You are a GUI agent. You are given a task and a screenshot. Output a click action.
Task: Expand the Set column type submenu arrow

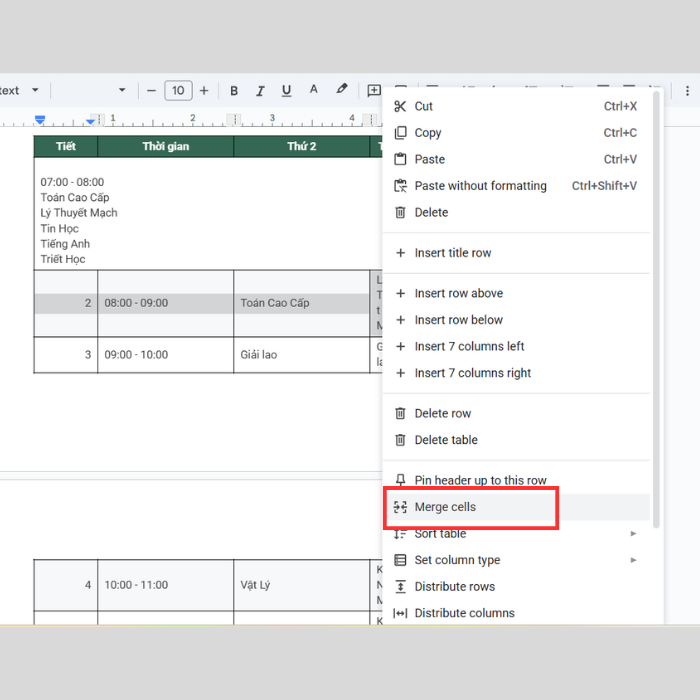click(633, 560)
